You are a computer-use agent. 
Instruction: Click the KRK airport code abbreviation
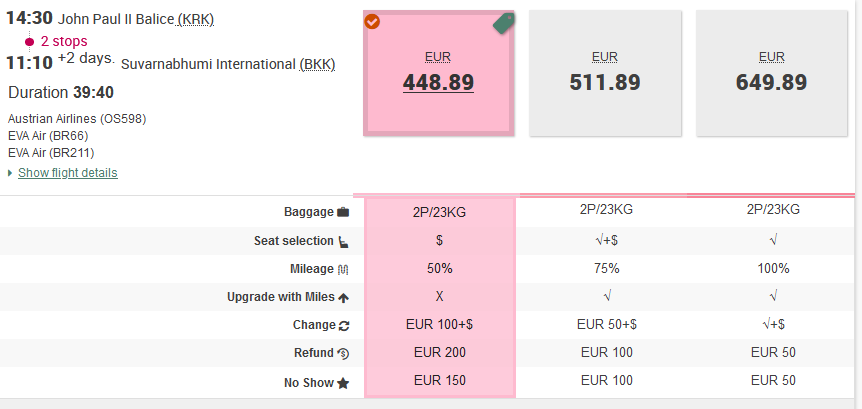tap(195, 20)
